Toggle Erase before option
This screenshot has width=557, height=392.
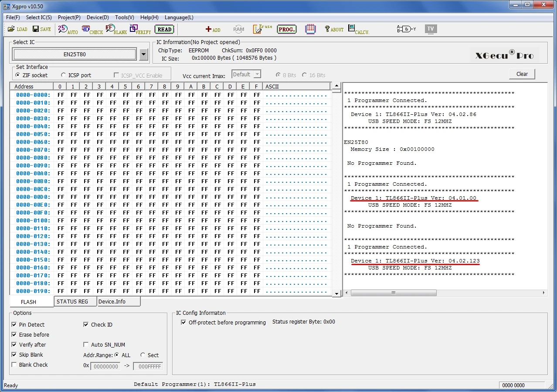tap(30, 334)
